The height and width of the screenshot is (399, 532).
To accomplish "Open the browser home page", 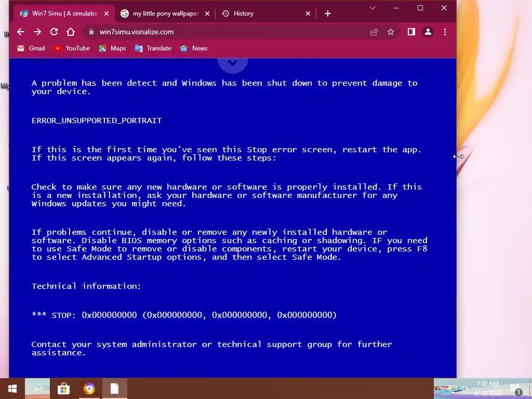I will tap(71, 32).
